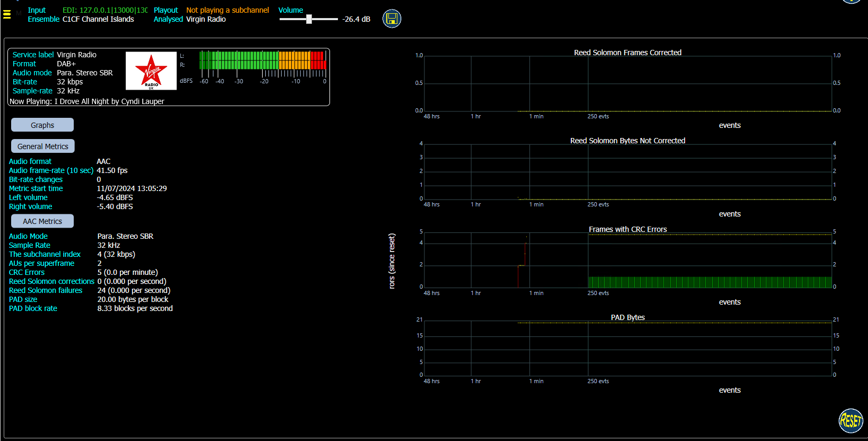Click the Ensemble label
Viewport: 868px width, 441px height.
[44, 19]
